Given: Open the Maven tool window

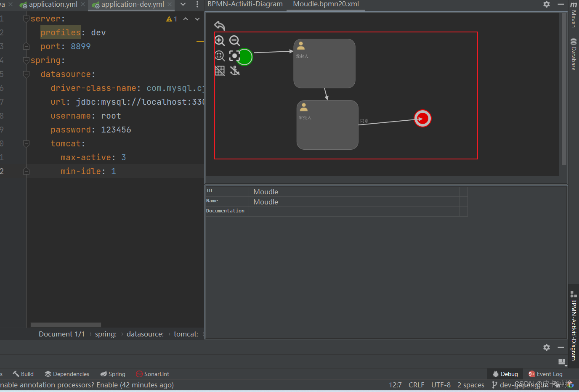Looking at the screenshot, I should pos(574,15).
